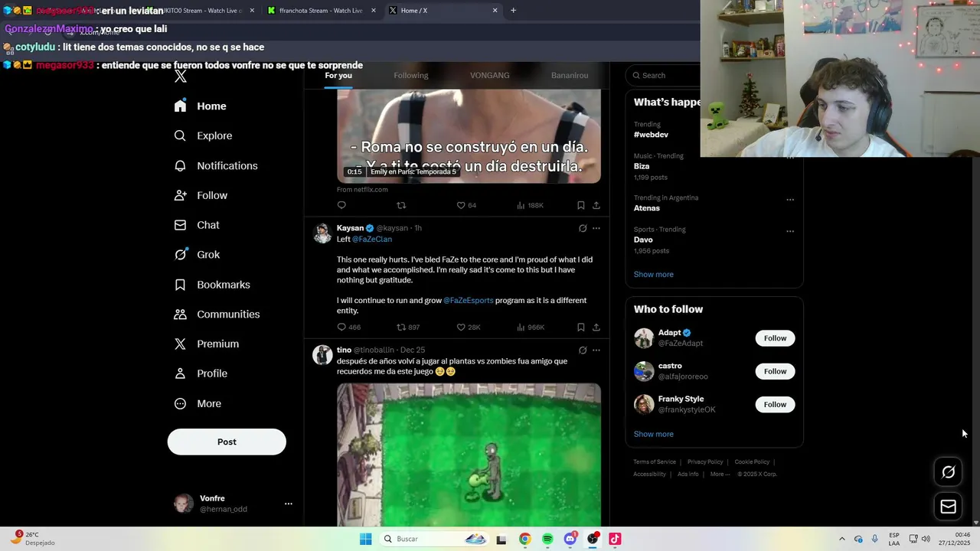Screen dimensions: 980x551
Task: Repost the Netflix video post
Action: (401, 205)
